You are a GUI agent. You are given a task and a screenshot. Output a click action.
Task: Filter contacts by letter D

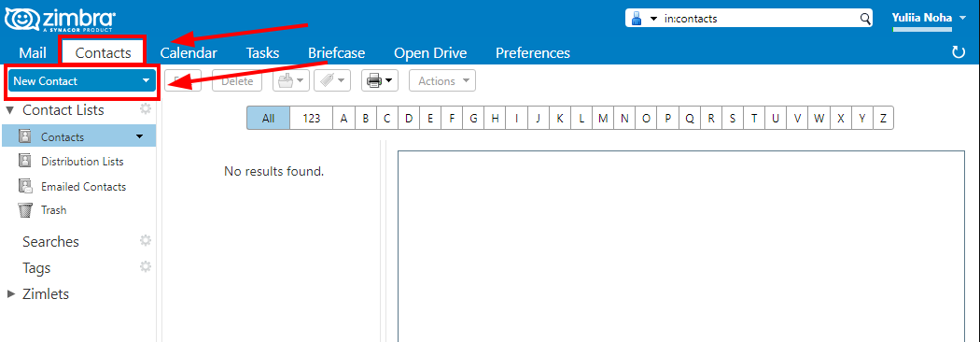click(409, 118)
